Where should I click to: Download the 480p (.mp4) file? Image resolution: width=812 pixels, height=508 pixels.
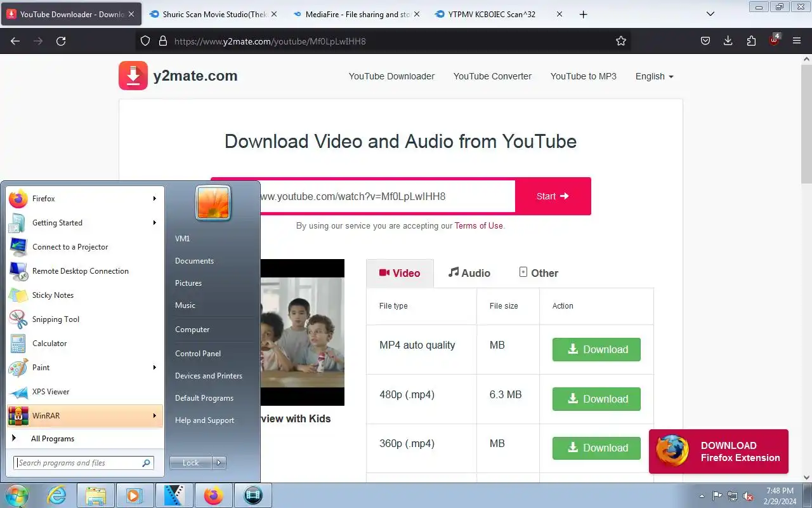pyautogui.click(x=596, y=399)
